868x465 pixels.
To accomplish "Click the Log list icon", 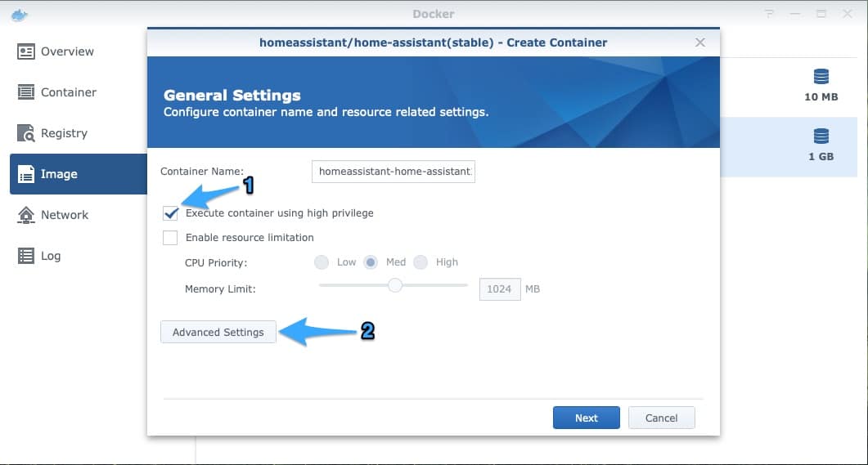I will [26, 256].
